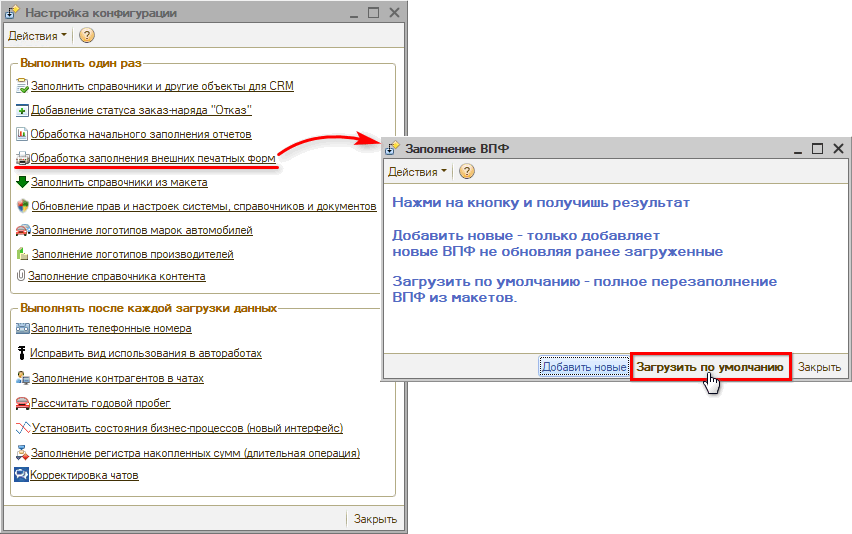Image resolution: width=852 pixels, height=534 pixels.
Task: Click the green arrow icon for Заполнить справочники из макета
Action: point(22,183)
